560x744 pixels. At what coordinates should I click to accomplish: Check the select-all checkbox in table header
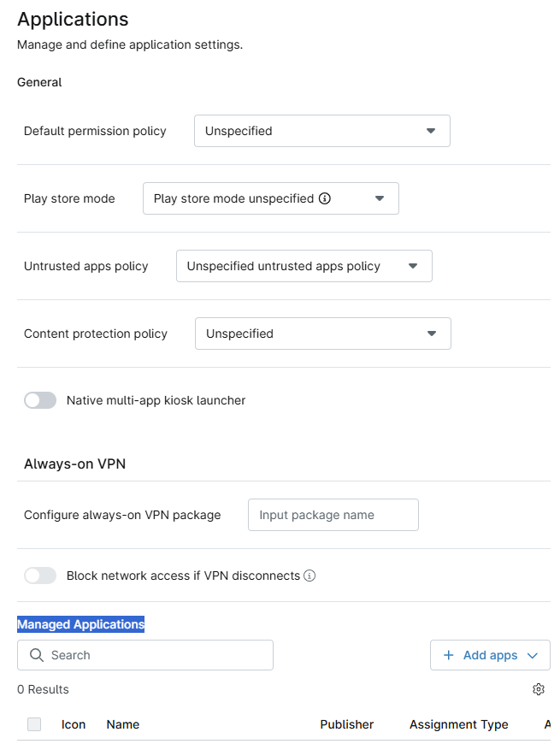(x=34, y=724)
